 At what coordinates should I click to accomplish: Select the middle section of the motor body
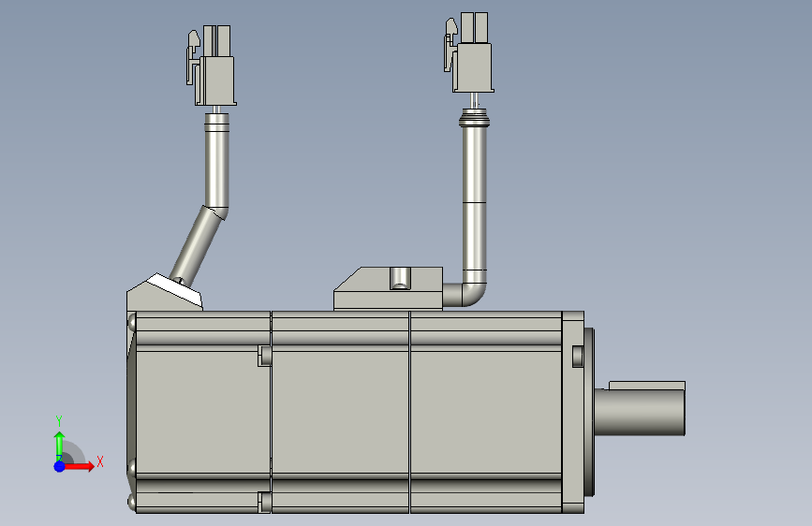(340, 412)
